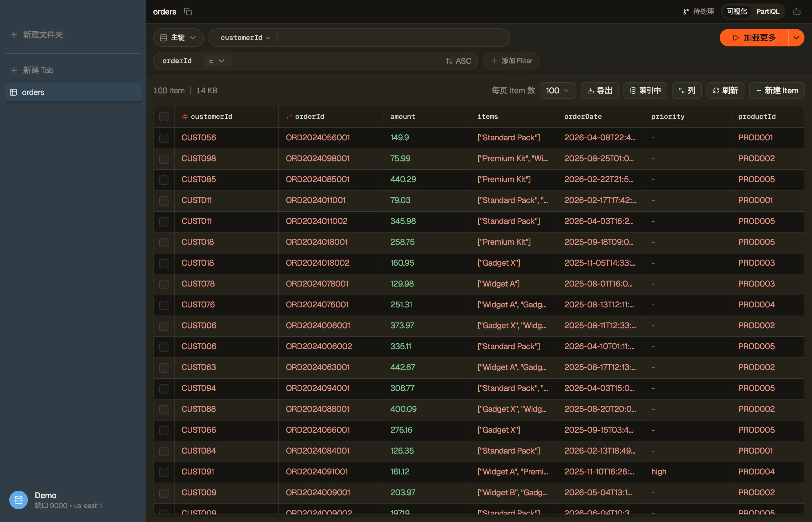This screenshot has width=812, height=522.
Task: Select the orders tab in sidebar
Action: [73, 92]
